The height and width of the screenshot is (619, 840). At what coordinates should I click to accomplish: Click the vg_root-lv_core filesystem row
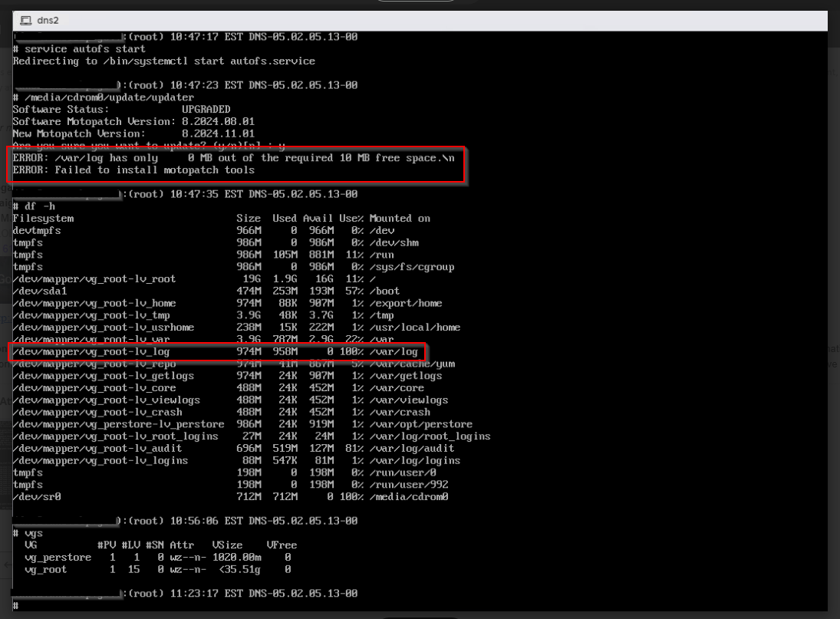(219, 388)
